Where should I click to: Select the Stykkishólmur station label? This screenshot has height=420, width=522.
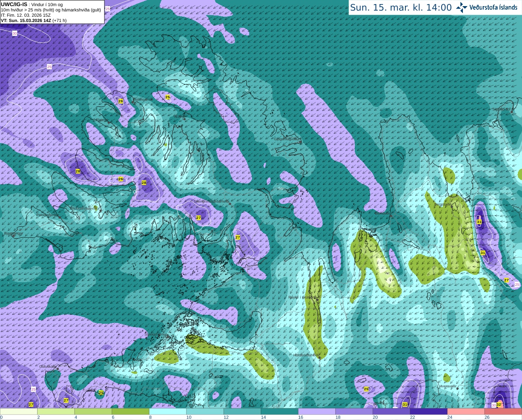tap(156, 334)
